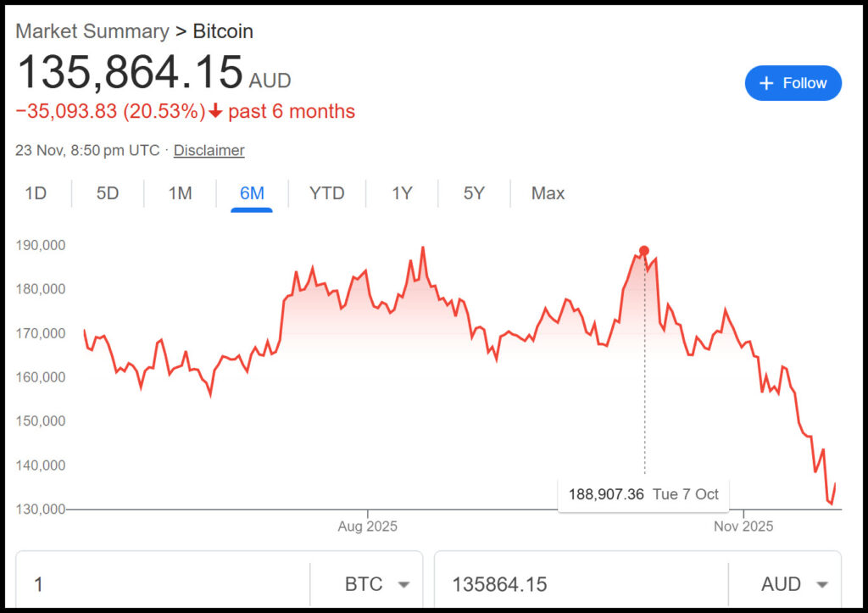
Task: Open the 5Y chart tab
Action: tap(474, 193)
